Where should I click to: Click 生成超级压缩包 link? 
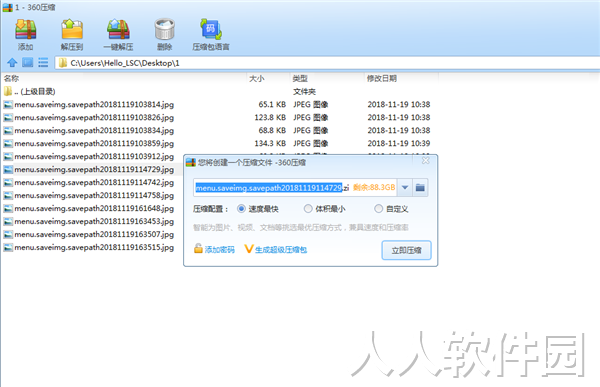pos(276,250)
